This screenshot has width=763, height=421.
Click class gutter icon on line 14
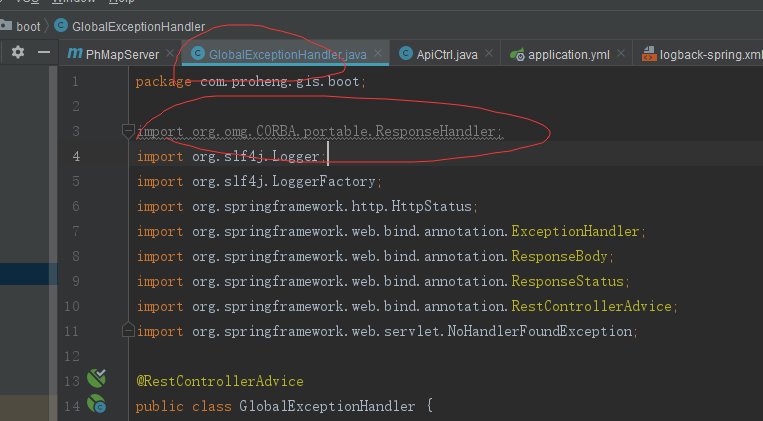click(97, 404)
